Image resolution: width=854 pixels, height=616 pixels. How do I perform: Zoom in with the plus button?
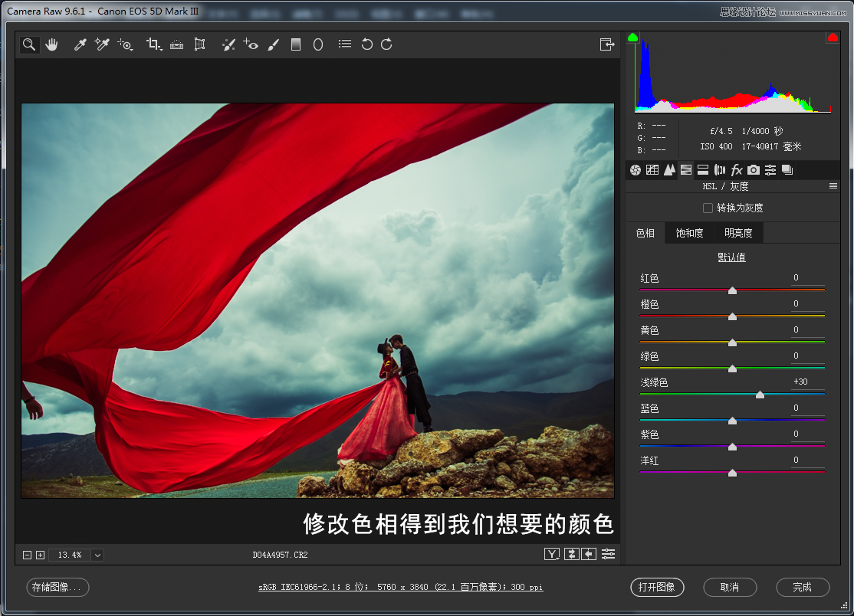click(41, 555)
